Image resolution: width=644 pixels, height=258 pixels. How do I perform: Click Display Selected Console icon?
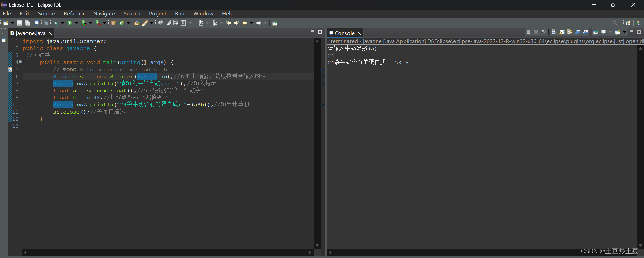pos(603,32)
